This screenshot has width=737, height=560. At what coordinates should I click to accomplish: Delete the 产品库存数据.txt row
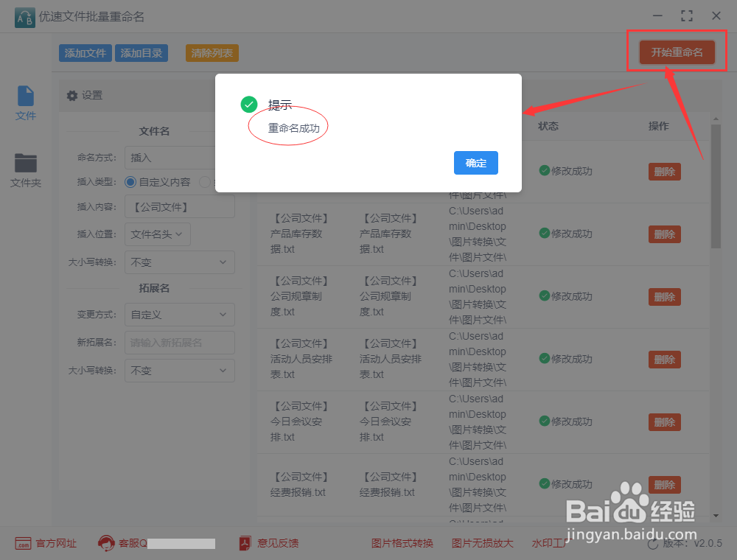(x=665, y=234)
